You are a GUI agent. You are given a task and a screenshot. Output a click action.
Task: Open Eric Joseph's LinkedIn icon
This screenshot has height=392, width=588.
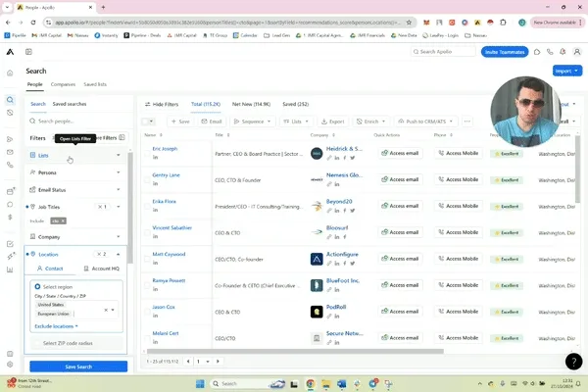(x=155, y=157)
